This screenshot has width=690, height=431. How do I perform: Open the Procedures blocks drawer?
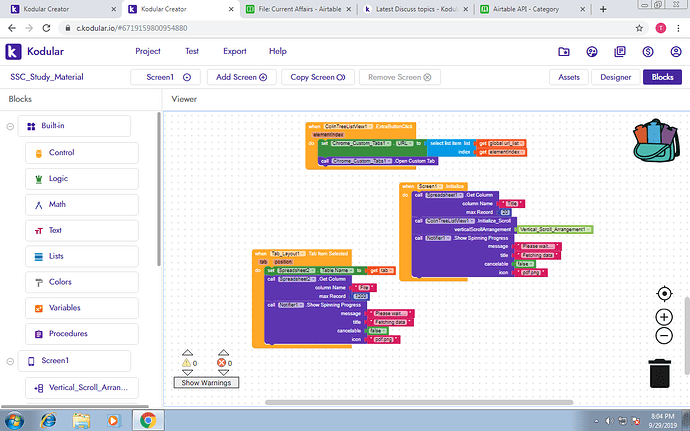point(82,334)
